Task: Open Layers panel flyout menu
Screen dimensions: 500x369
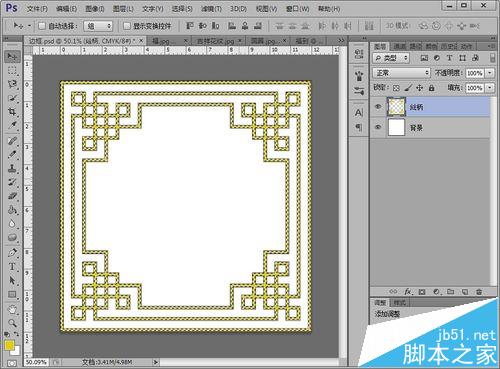Action: pyautogui.click(x=491, y=46)
